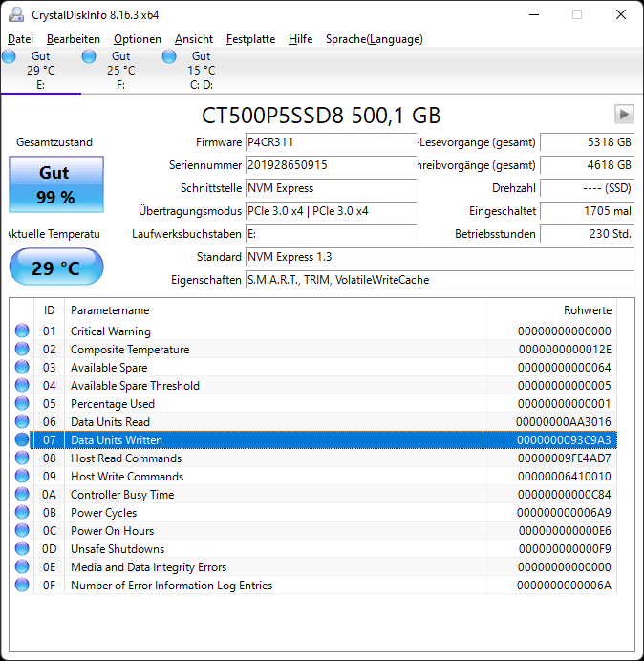
Task: Click the Eingeschaltet value 1705 mal
Action: click(587, 211)
